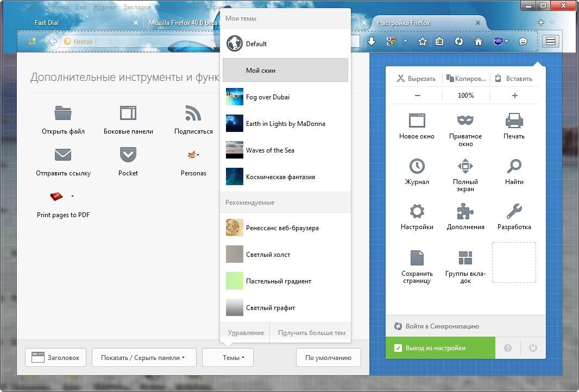Screen dimensions: 579x392
Task: Select the Default theme
Action: point(285,43)
